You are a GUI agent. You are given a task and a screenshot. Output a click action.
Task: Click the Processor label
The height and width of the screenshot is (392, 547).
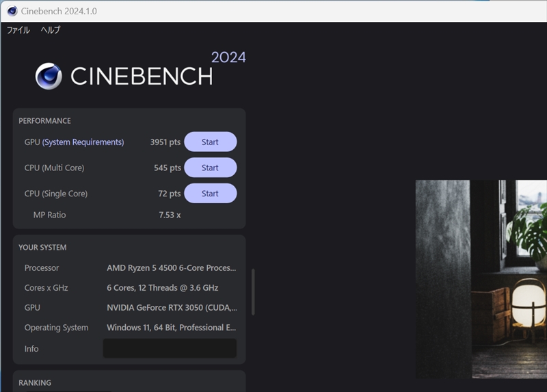point(42,268)
